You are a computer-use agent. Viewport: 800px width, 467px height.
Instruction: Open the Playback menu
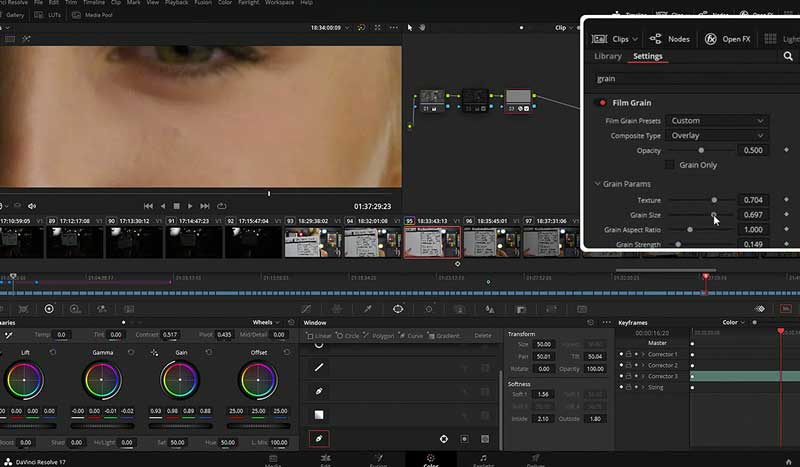(177, 3)
